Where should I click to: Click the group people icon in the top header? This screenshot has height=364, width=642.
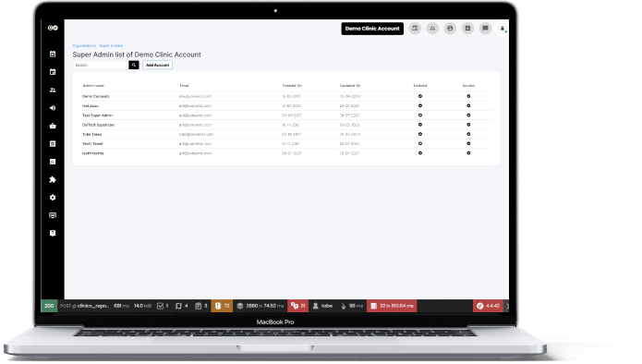(x=432, y=29)
